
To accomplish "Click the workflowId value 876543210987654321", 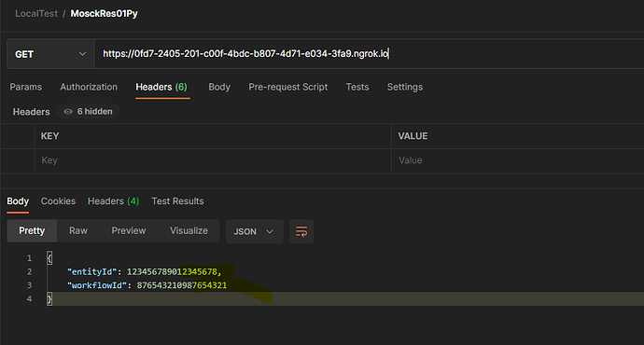I will coord(182,285).
